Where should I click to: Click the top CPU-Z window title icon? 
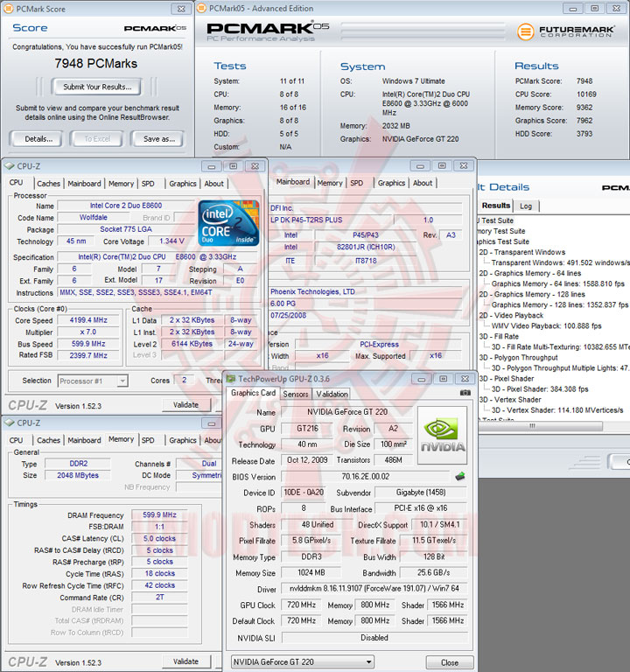click(x=10, y=166)
